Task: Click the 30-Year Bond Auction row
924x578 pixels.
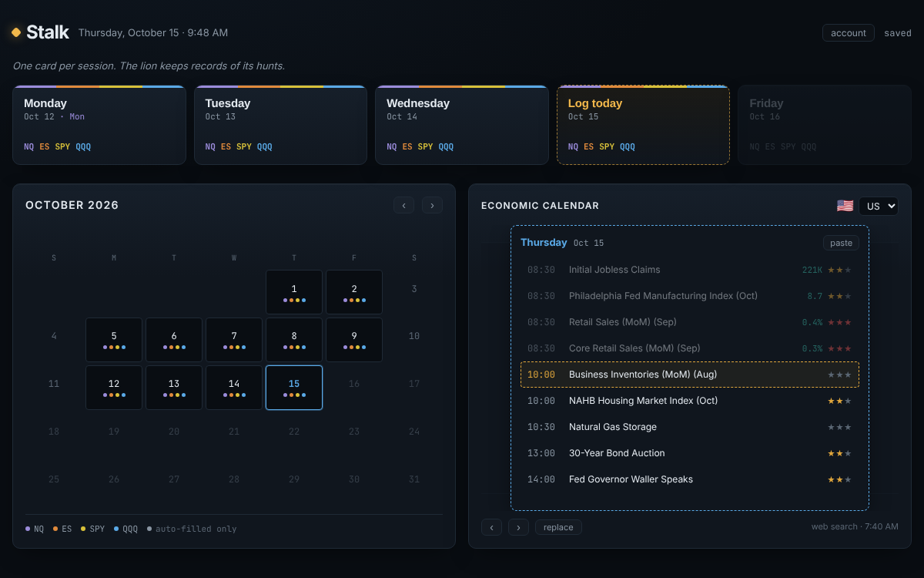Action: pyautogui.click(x=690, y=453)
